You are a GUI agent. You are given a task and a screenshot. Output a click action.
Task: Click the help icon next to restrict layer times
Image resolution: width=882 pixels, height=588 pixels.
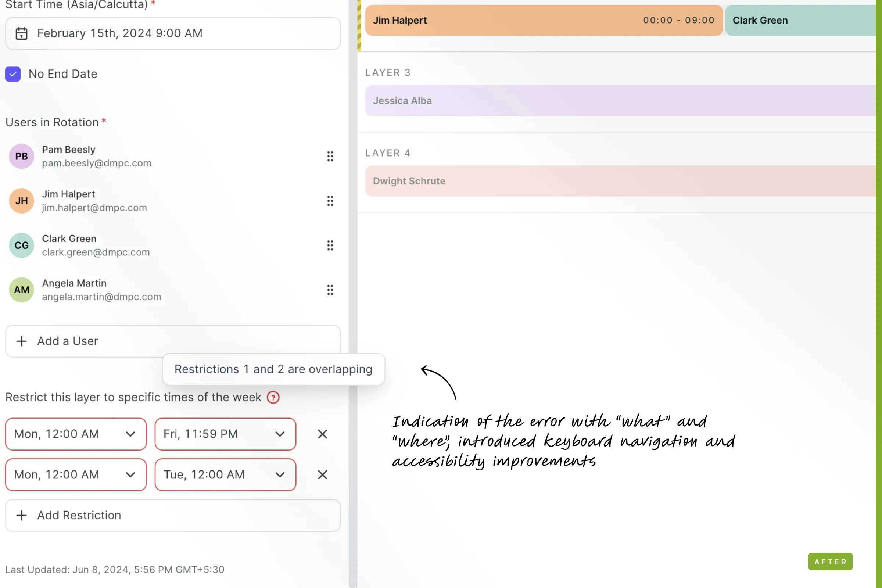click(x=273, y=397)
